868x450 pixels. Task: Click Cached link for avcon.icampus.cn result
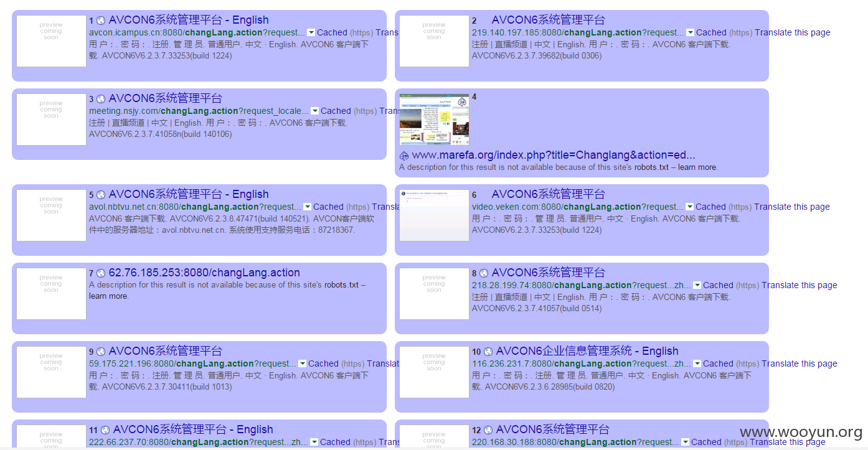point(332,32)
